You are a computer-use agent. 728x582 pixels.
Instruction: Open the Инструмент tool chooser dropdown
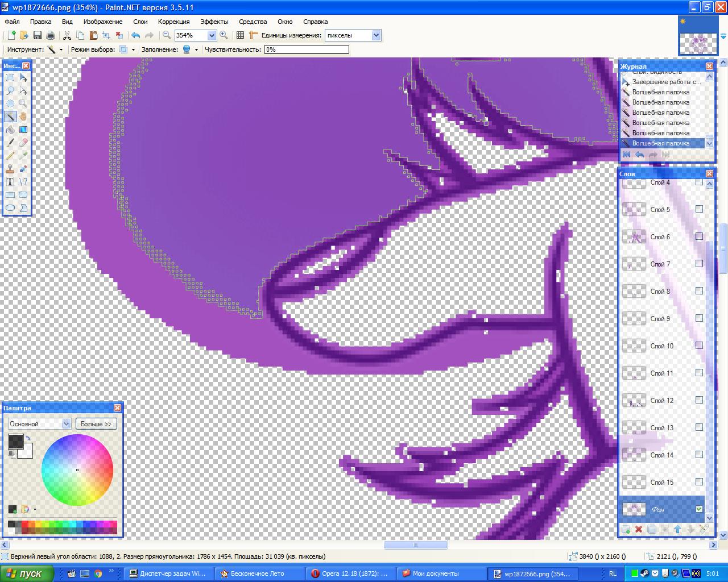[61, 49]
